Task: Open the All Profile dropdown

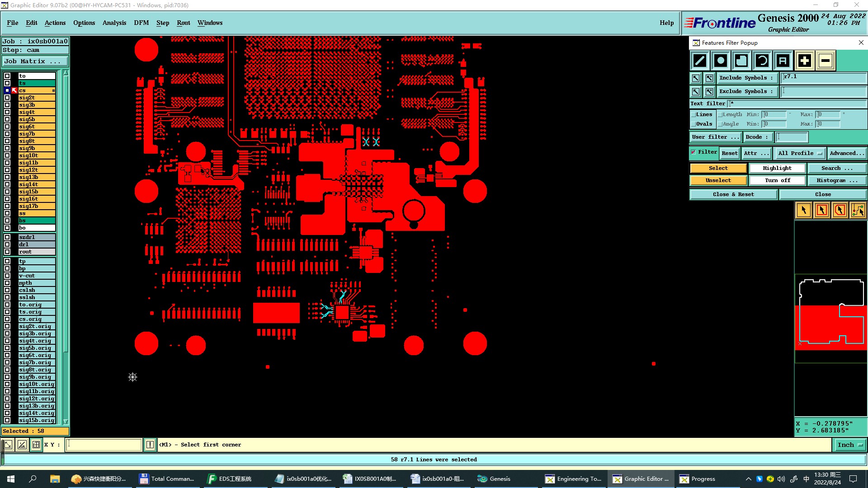Action: point(800,153)
